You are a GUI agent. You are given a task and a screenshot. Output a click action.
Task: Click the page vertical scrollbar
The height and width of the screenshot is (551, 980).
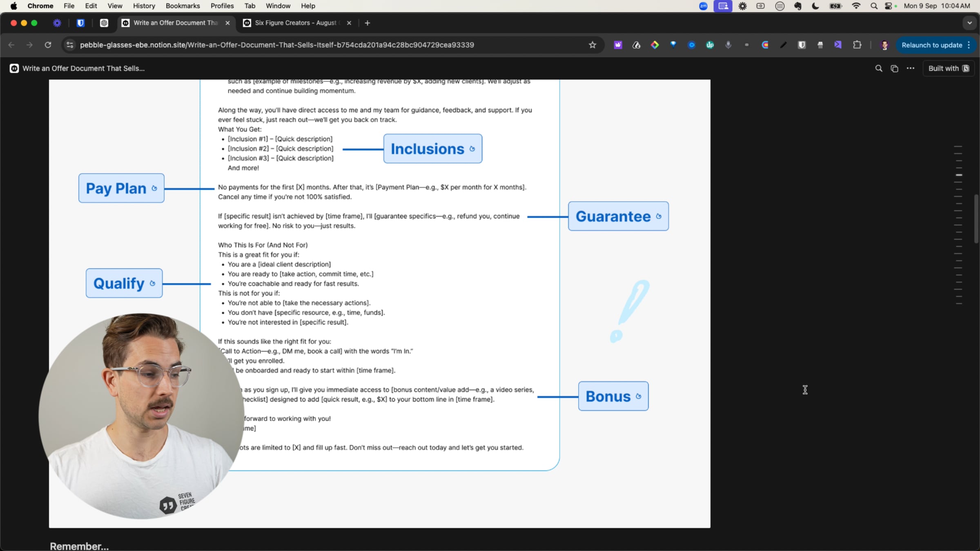977,218
